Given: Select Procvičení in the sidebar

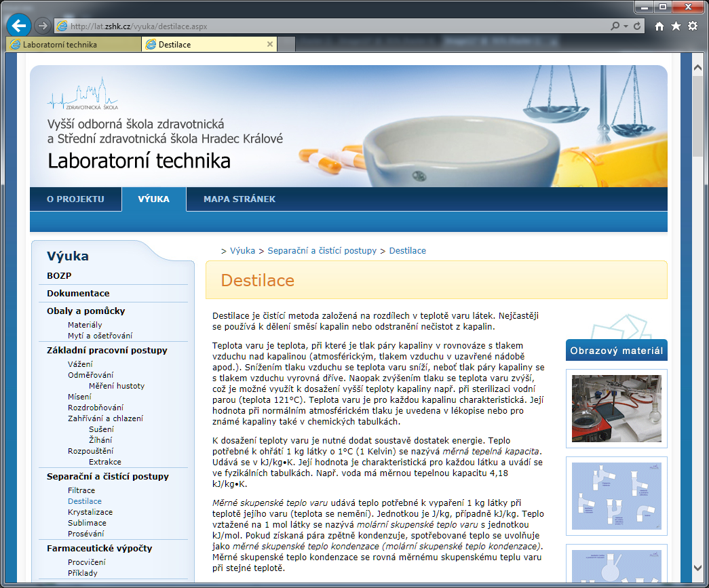Looking at the screenshot, I should tap(86, 562).
